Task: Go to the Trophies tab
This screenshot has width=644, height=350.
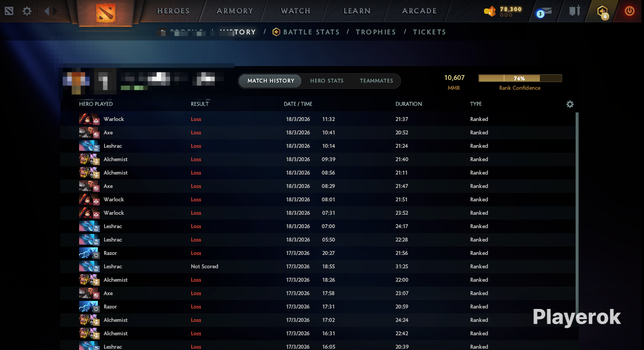Action: tap(376, 32)
